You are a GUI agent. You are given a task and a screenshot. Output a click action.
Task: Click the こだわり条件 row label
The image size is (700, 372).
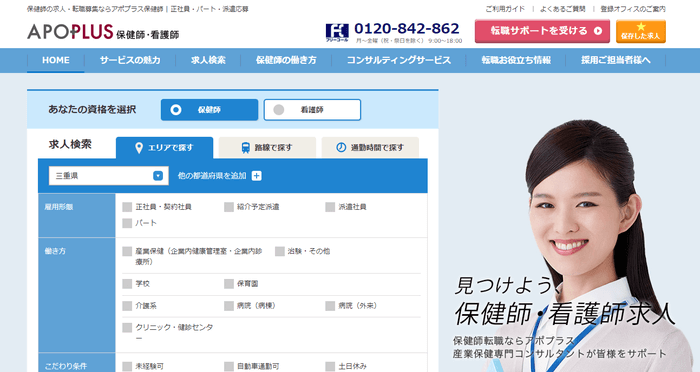pos(66,367)
